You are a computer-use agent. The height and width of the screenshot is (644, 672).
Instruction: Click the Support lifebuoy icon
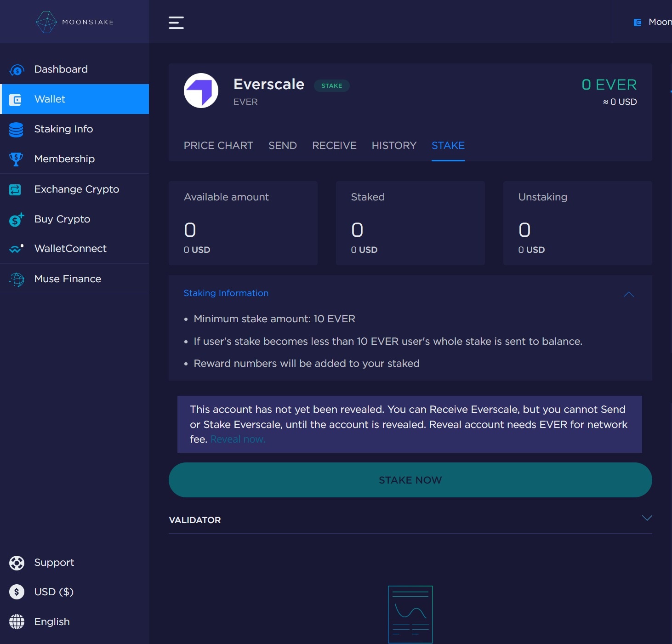pyautogui.click(x=17, y=563)
